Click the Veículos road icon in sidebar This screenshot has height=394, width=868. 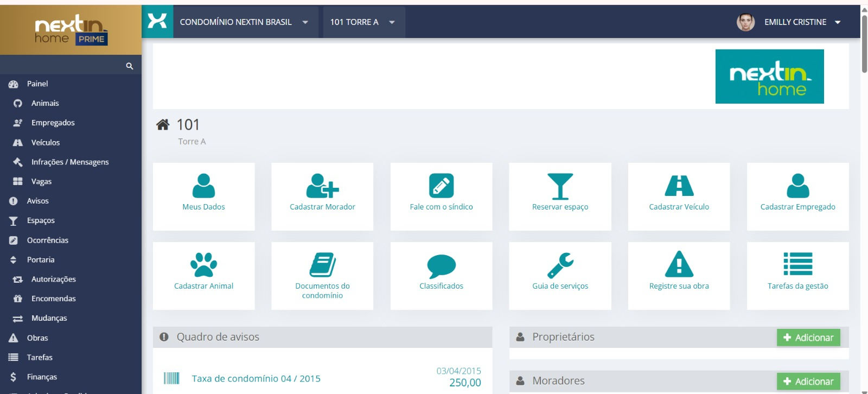point(18,143)
